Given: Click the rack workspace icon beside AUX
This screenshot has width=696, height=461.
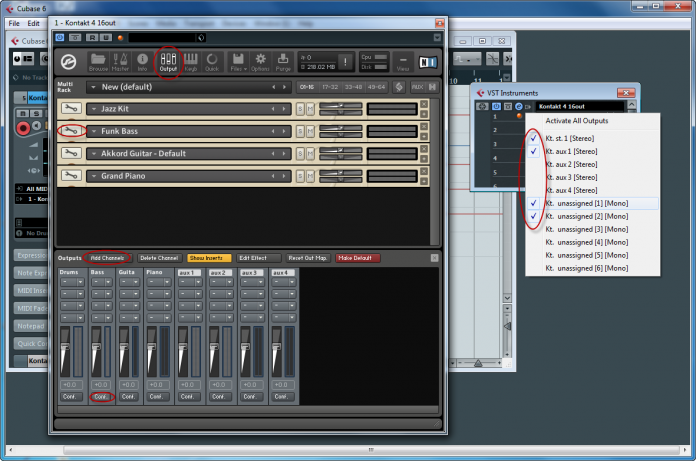Looking at the screenshot, I should point(432,87).
